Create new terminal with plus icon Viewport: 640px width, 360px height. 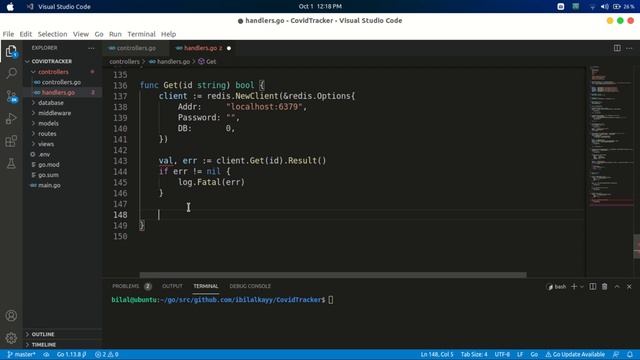[x=574, y=287]
